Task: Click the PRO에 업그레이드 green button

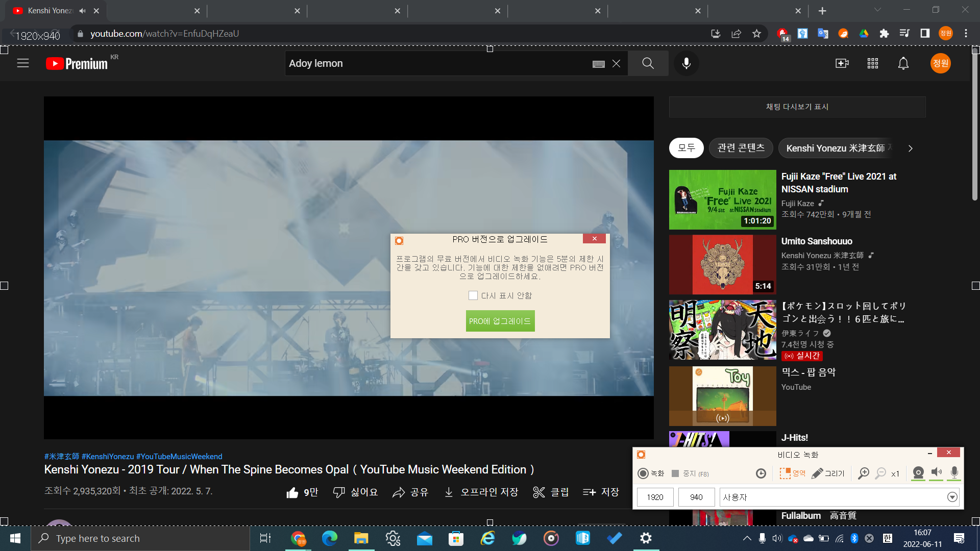Action: (x=500, y=321)
